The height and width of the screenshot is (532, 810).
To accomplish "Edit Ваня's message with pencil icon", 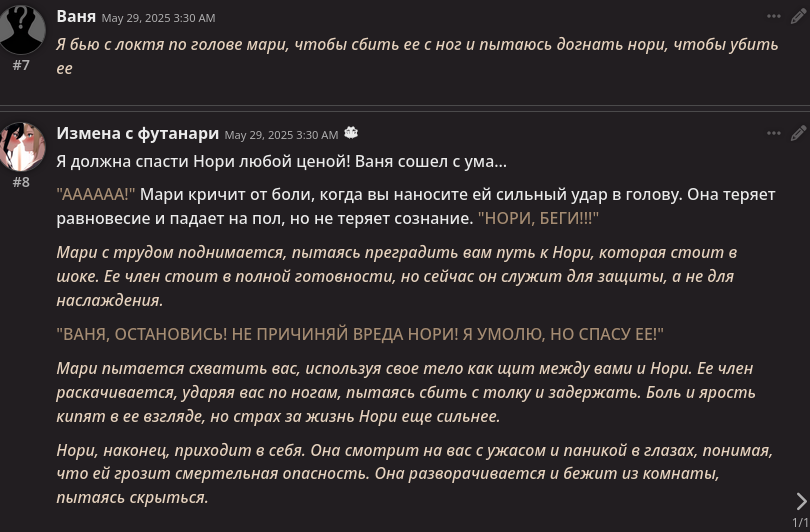I will (x=798, y=17).
